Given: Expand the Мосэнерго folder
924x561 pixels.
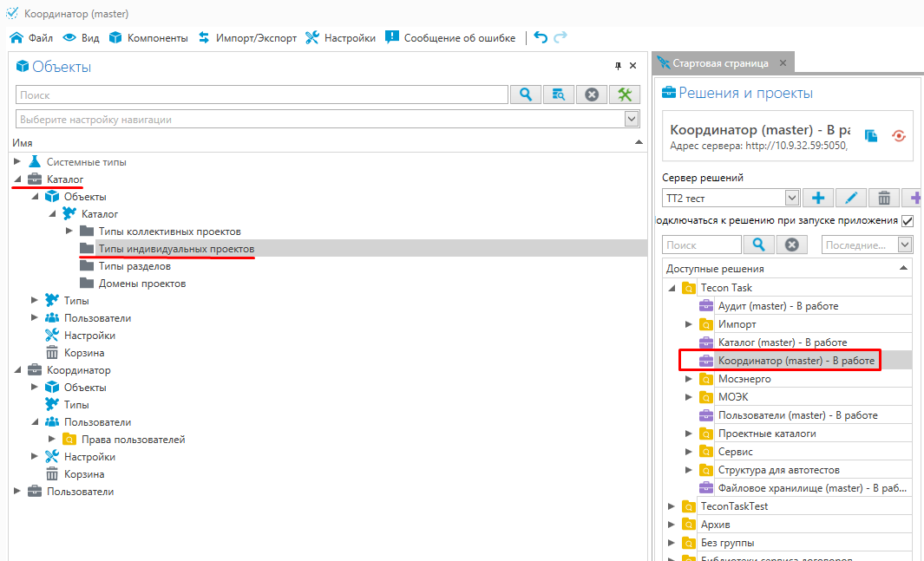Looking at the screenshot, I should 689,379.
